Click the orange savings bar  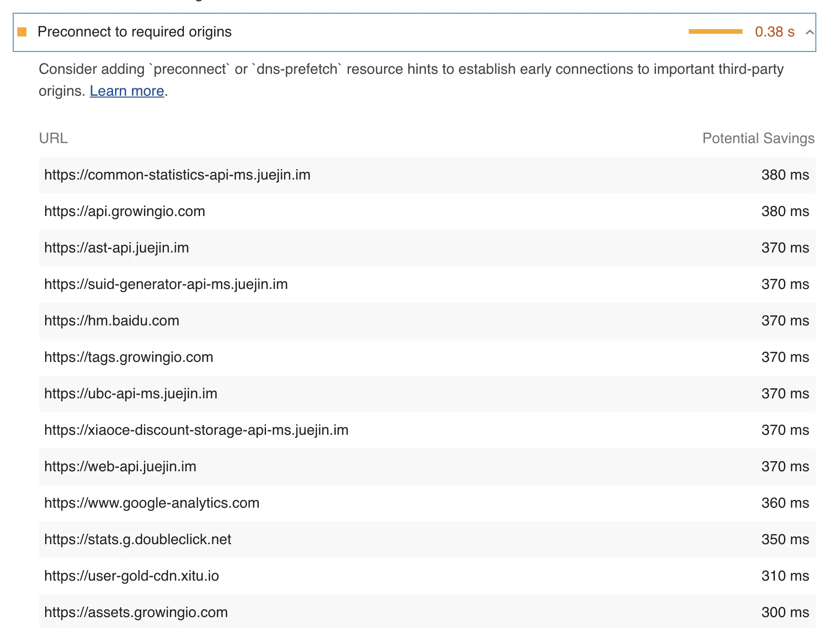[x=715, y=31]
